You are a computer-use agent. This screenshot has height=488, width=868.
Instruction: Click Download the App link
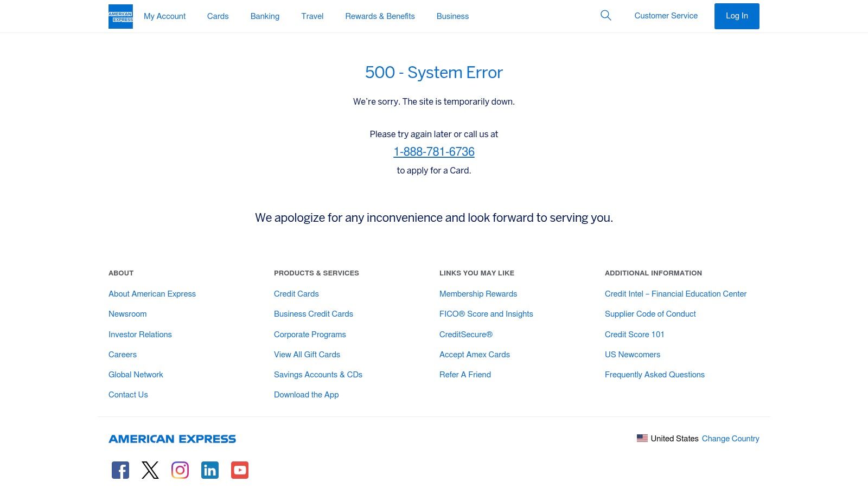(x=307, y=395)
